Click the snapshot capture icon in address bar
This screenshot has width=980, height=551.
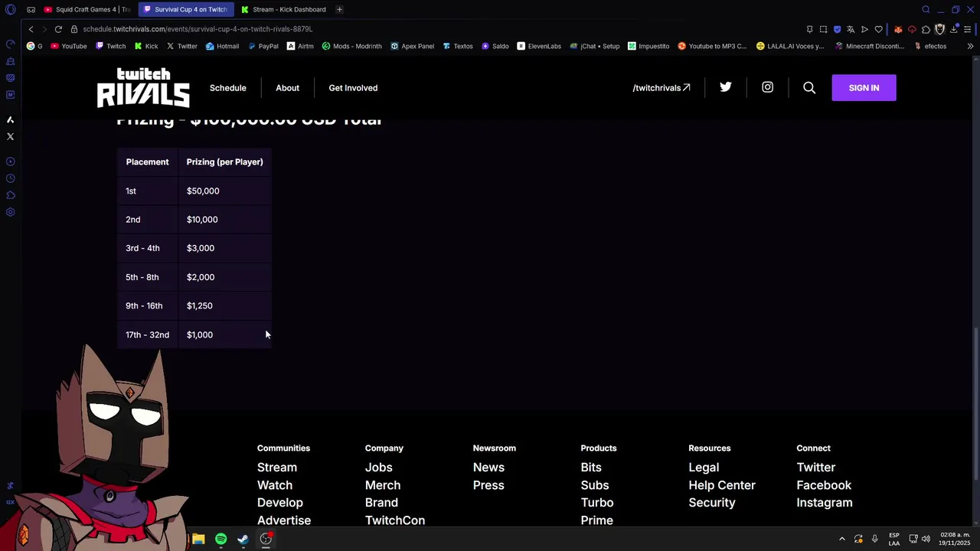pyautogui.click(x=823, y=29)
